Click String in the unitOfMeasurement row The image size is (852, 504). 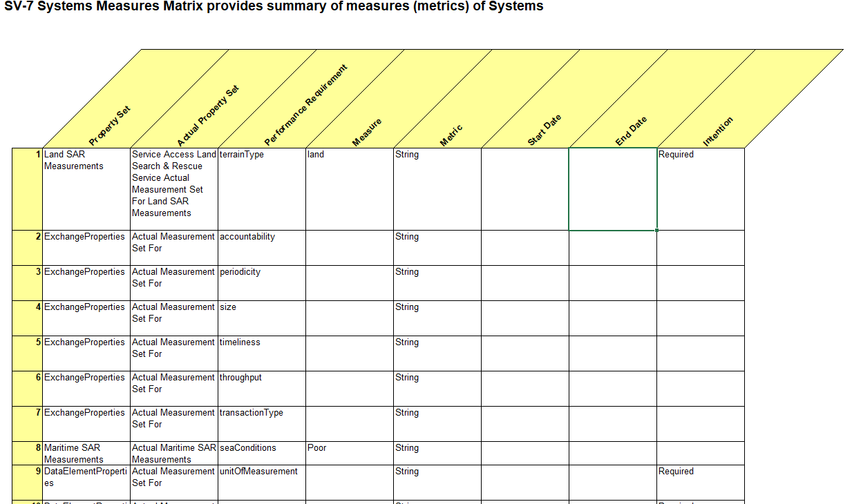tap(437, 483)
